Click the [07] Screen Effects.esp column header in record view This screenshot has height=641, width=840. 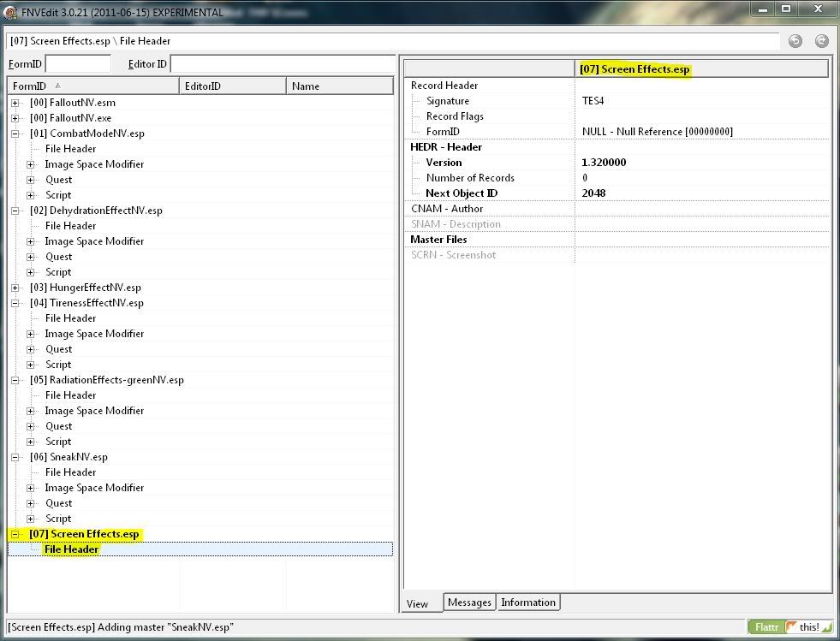(x=702, y=69)
